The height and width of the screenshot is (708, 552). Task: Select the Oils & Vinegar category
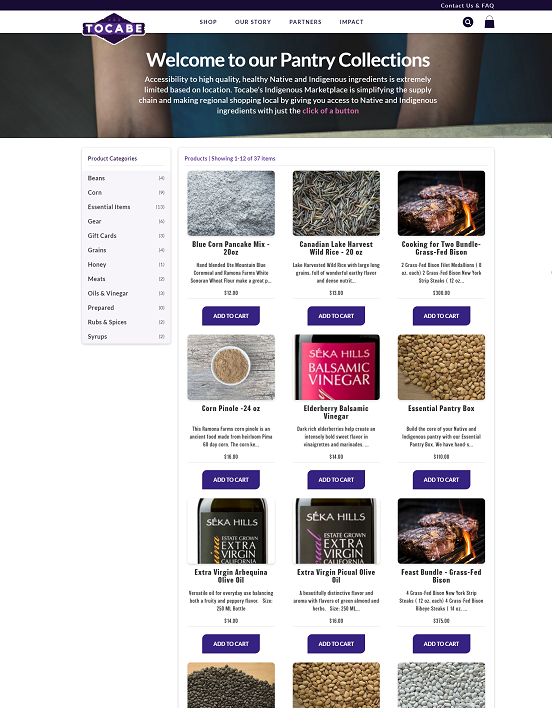[x=126, y=293]
